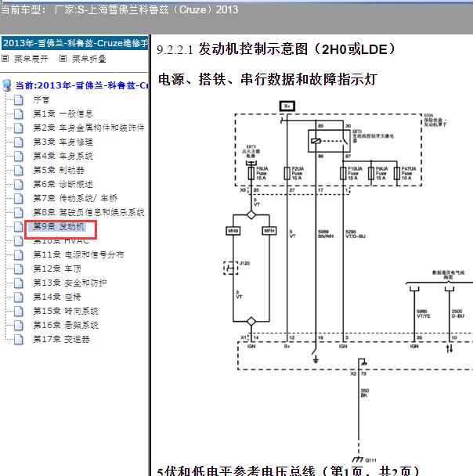Click the page icon beside 第8章

(x=19, y=212)
